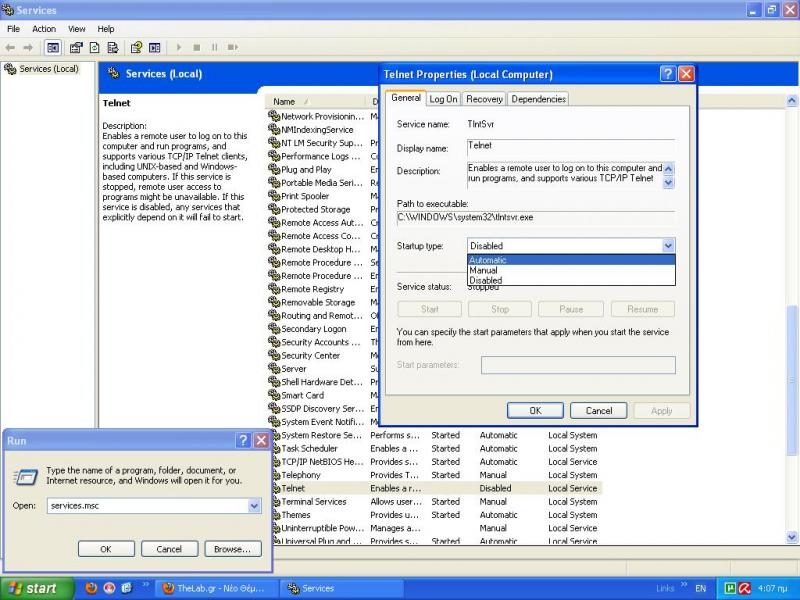Image resolution: width=800 pixels, height=600 pixels.
Task: Click the Name column header
Action: coord(316,102)
